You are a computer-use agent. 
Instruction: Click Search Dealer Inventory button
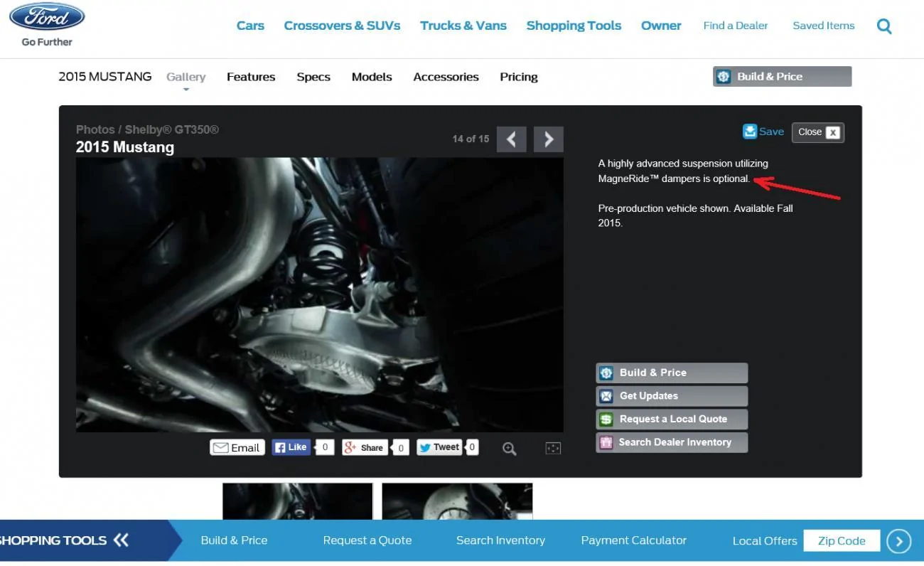pyautogui.click(x=672, y=442)
